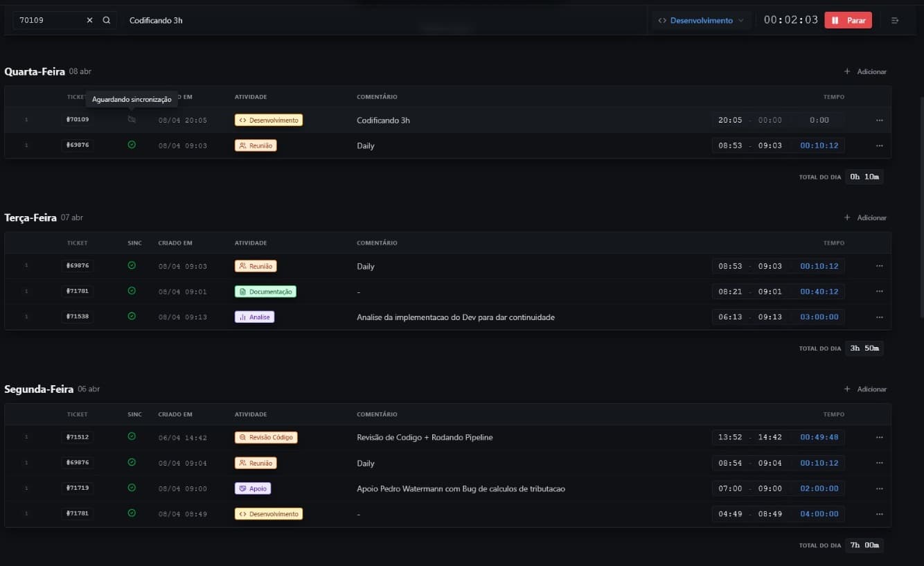Open the menu icon right of Parar
924x566 pixels.
pos(895,21)
